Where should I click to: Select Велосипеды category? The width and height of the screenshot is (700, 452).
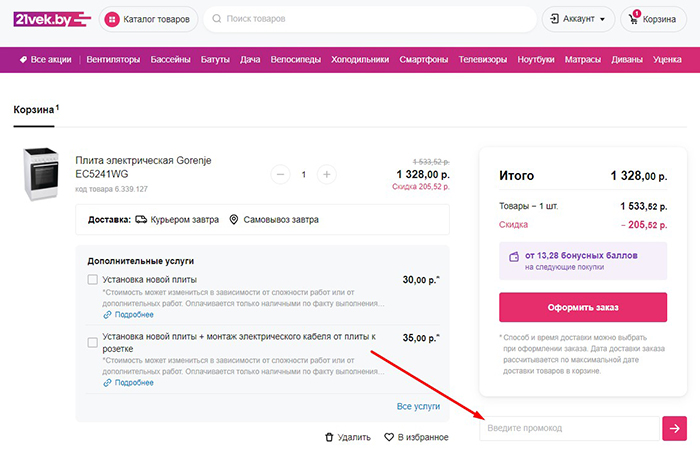(296, 59)
